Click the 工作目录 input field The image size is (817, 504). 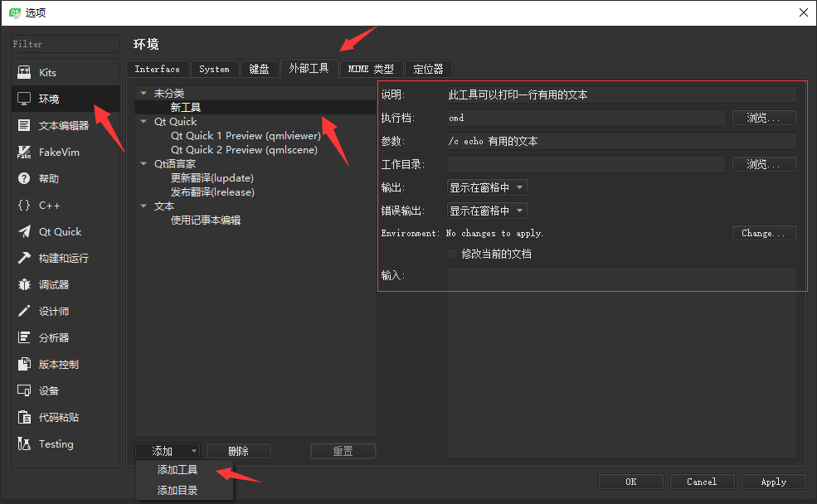click(x=586, y=164)
